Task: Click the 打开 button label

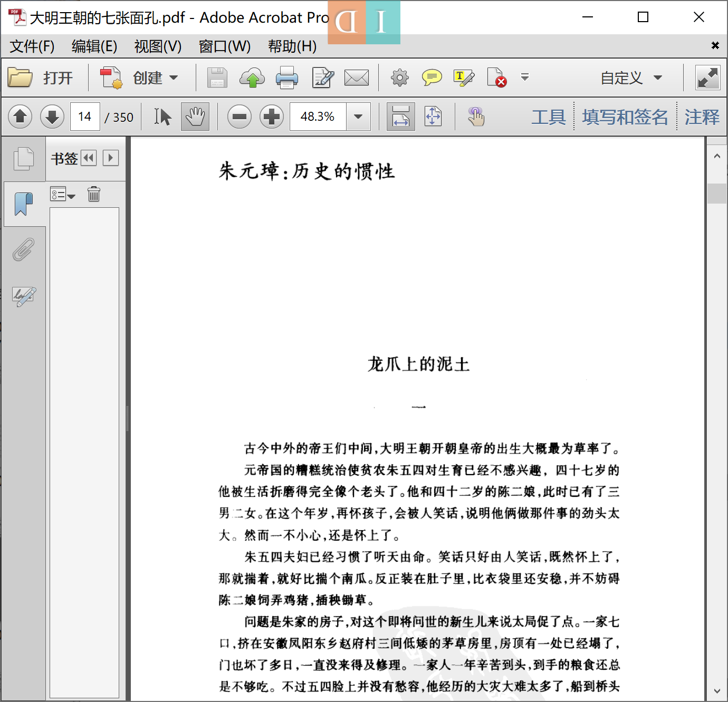Action: 58,78
